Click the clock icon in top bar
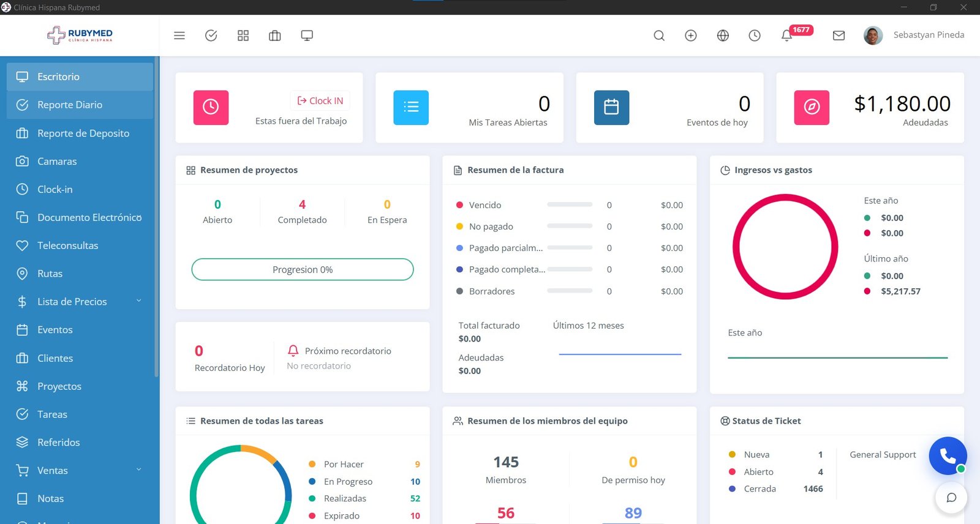The width and height of the screenshot is (980, 524). tap(755, 36)
